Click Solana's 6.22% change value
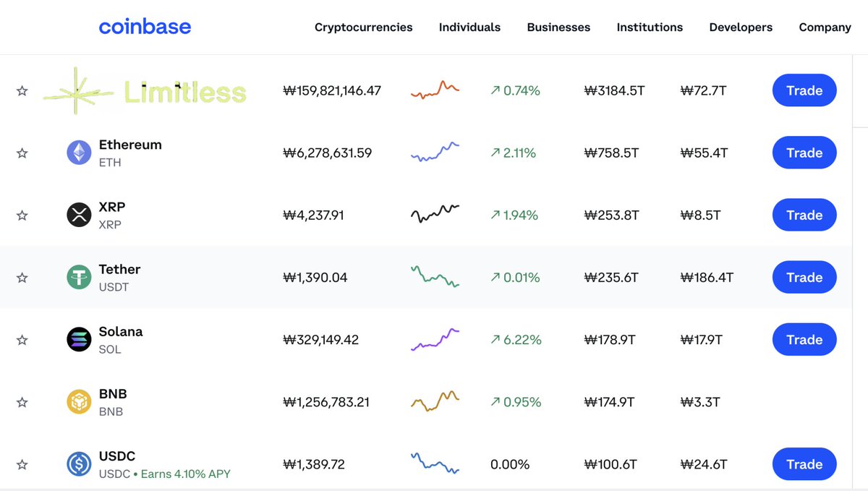 point(516,339)
